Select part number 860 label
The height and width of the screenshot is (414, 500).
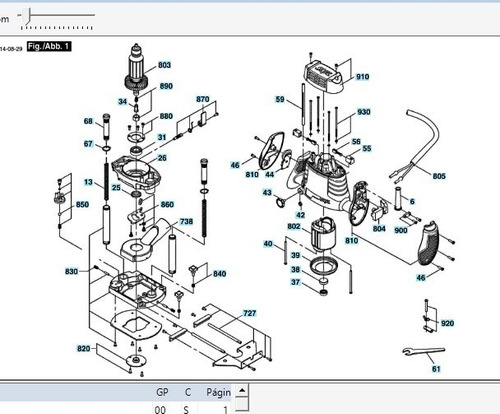click(167, 204)
